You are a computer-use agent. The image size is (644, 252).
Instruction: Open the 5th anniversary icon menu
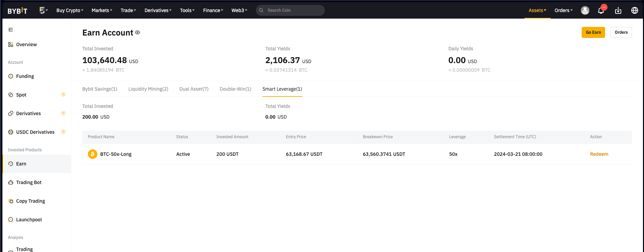(x=43, y=10)
